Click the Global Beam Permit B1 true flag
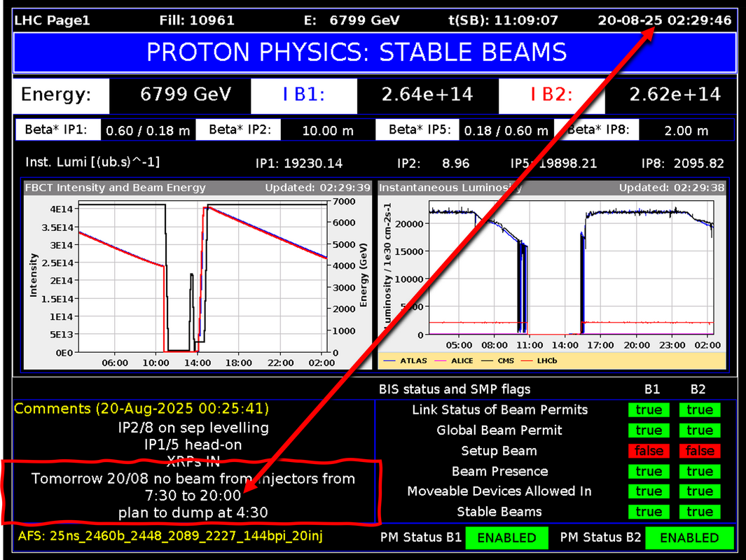746x560 pixels. 649,430
